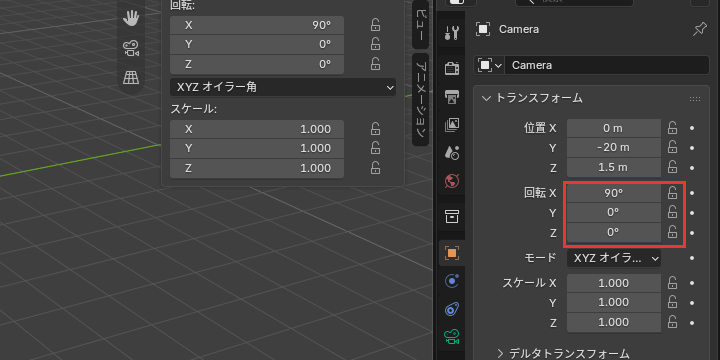Image resolution: width=720 pixels, height=360 pixels.
Task: Open the World properties tab
Action: (452, 181)
